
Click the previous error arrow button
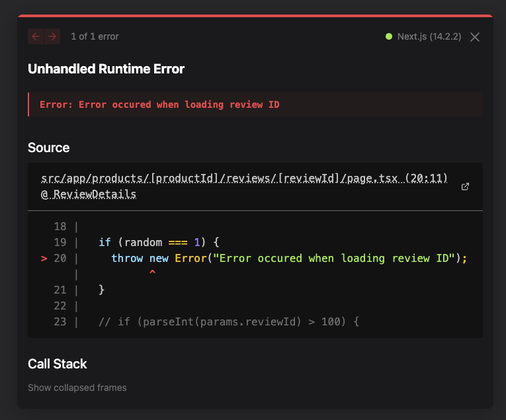click(36, 36)
